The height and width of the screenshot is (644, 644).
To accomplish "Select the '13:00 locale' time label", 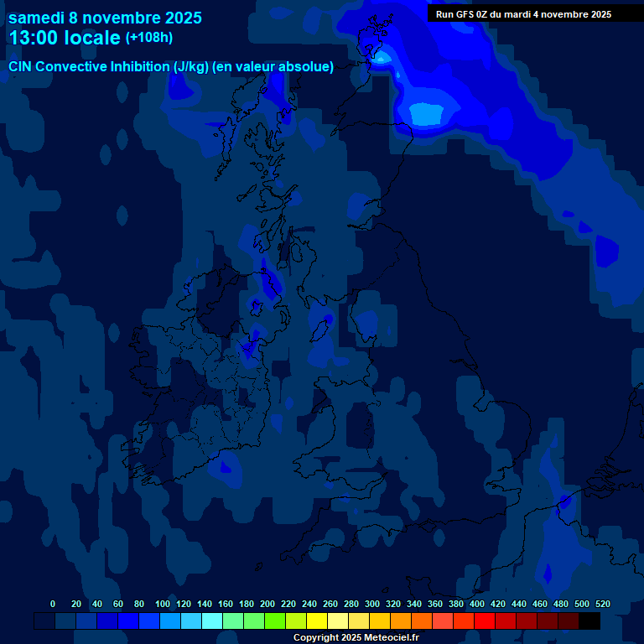I will tap(65, 38).
